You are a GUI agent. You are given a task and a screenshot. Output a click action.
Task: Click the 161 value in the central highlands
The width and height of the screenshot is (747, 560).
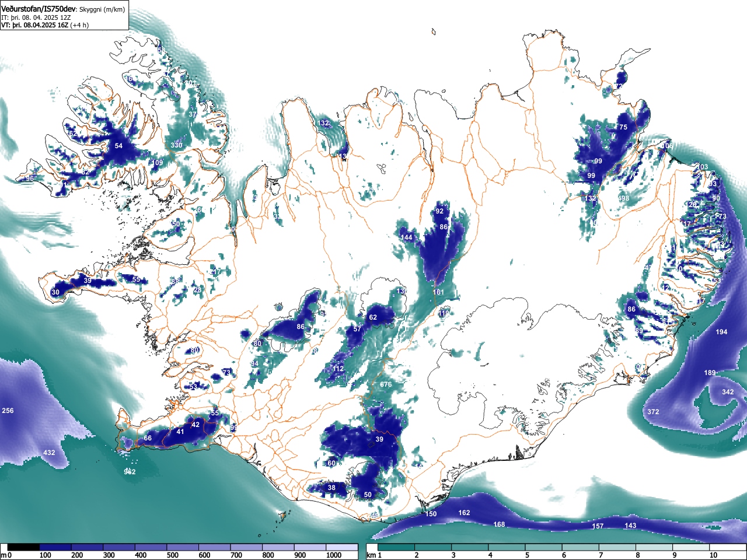(x=439, y=292)
